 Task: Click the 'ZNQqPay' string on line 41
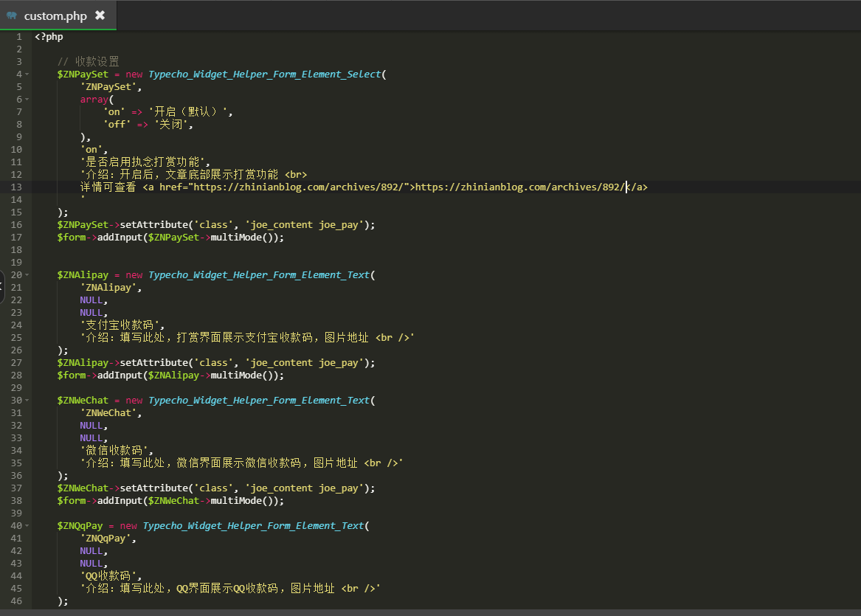coord(108,538)
